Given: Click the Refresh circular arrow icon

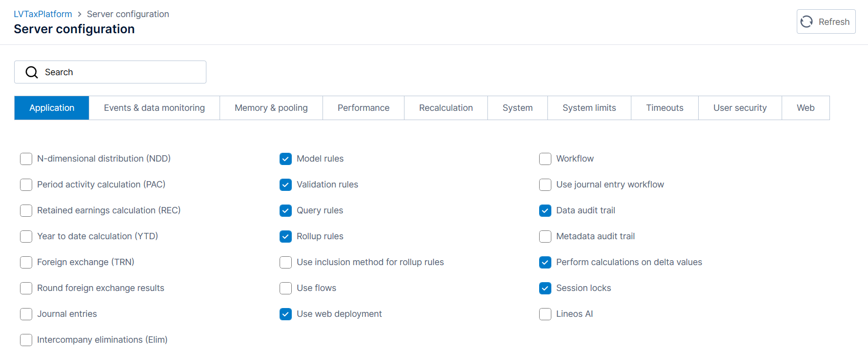Looking at the screenshot, I should pyautogui.click(x=807, y=21).
